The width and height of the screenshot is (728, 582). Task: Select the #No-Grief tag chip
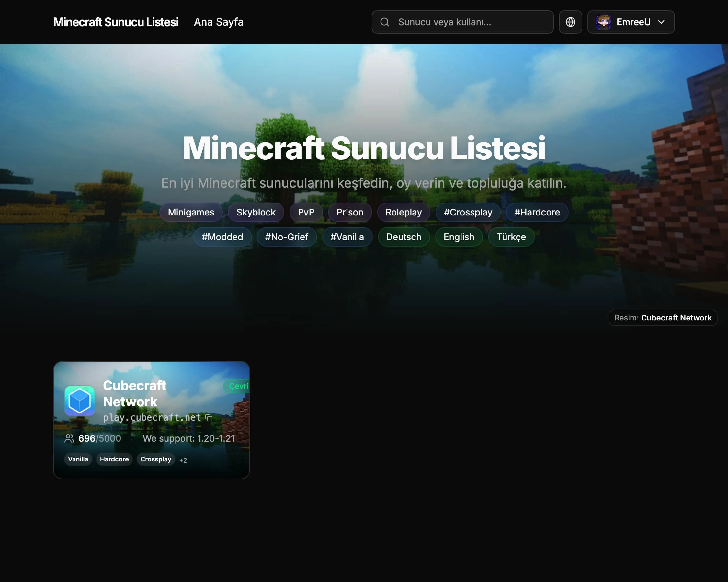pos(286,237)
